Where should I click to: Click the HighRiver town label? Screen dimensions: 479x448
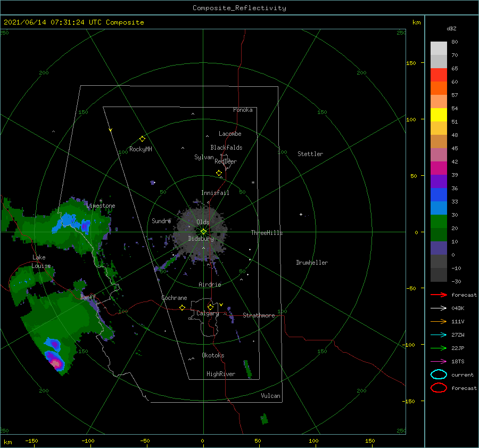pos(221,374)
